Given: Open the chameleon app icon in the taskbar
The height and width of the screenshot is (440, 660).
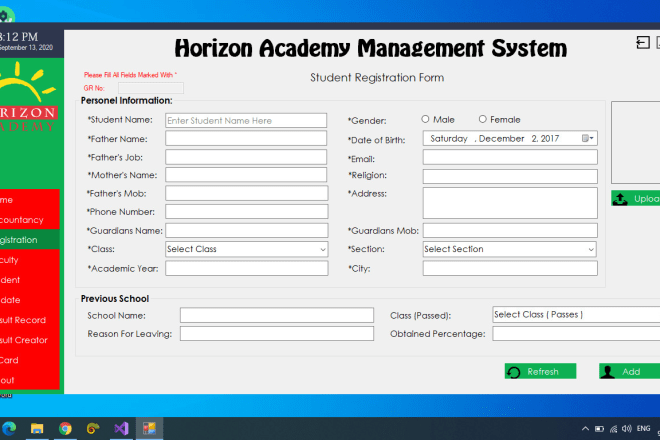Looking at the screenshot, I should click(93, 429).
